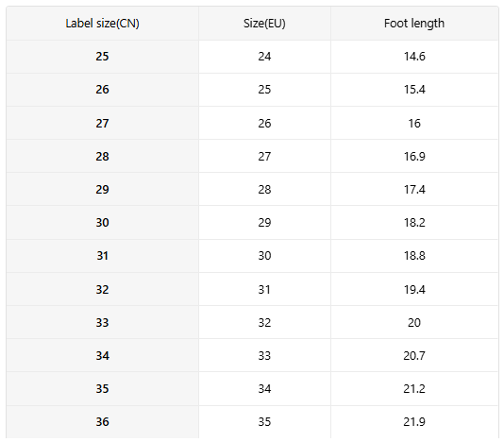Click foot length 21.9 cell
Viewport: 504px width, 442px height.
[x=414, y=422]
